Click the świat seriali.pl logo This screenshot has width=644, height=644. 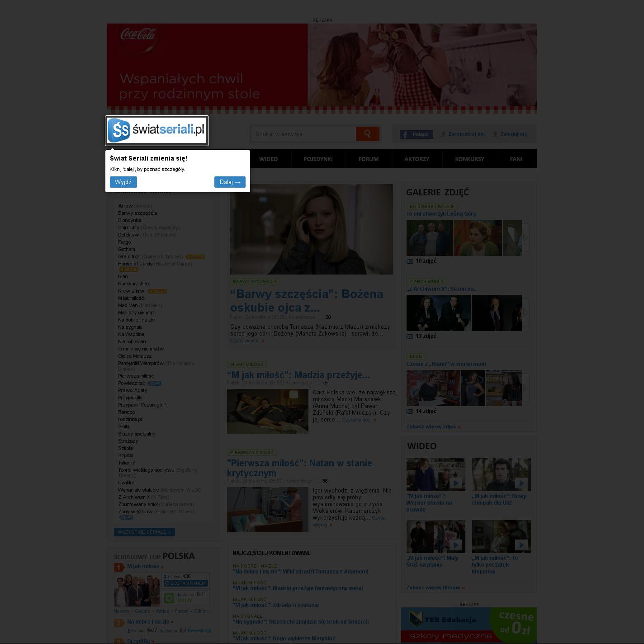[x=156, y=130]
